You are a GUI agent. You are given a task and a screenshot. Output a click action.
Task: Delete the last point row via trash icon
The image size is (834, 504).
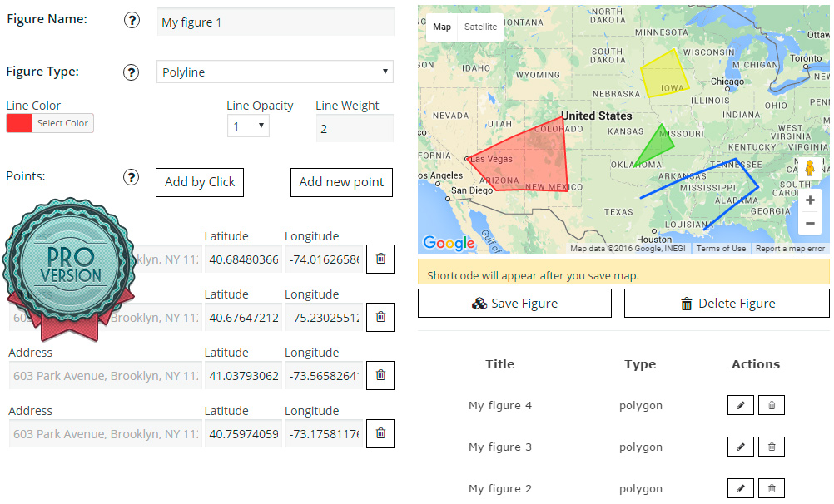pyautogui.click(x=380, y=433)
